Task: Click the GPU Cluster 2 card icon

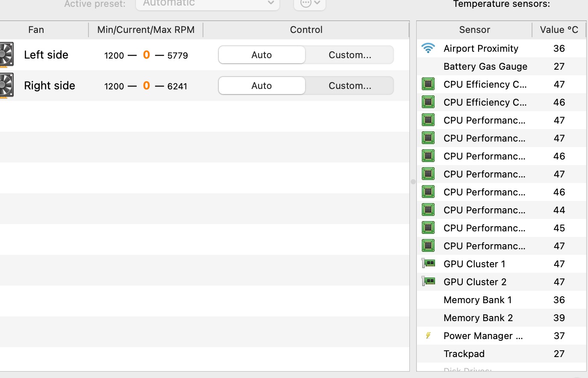Action: coord(428,281)
